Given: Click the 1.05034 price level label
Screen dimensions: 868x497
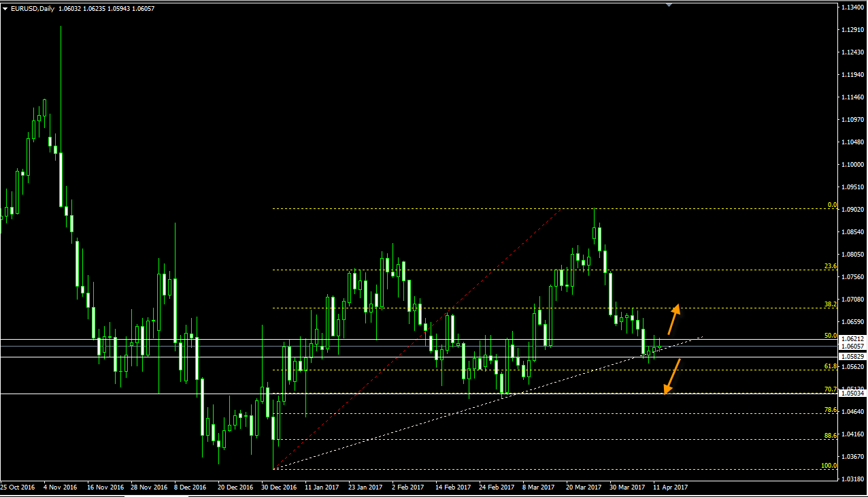Looking at the screenshot, I should [x=852, y=394].
